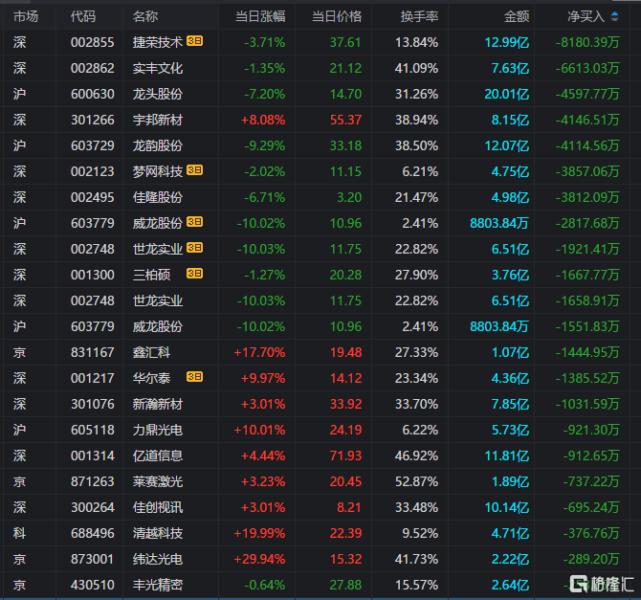The width and height of the screenshot is (641, 600).
Task: Open stock 力鼎光电
Action: coord(157,430)
